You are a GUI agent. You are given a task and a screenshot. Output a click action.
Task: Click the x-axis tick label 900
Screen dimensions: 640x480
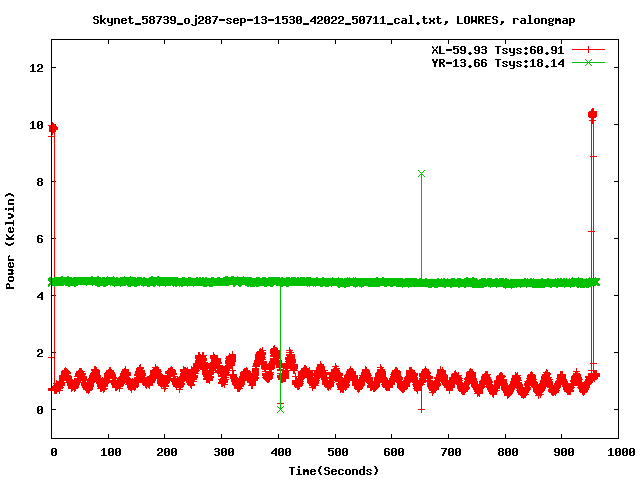[564, 452]
